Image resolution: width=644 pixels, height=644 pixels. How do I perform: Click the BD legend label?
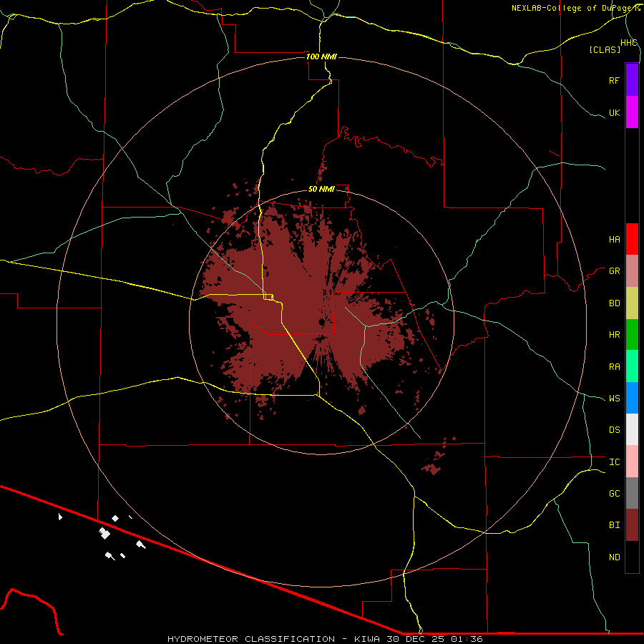click(614, 303)
